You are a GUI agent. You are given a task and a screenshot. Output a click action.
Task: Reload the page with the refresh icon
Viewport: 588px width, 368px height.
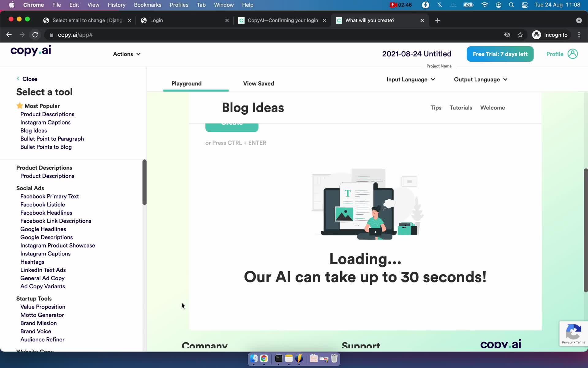click(35, 35)
